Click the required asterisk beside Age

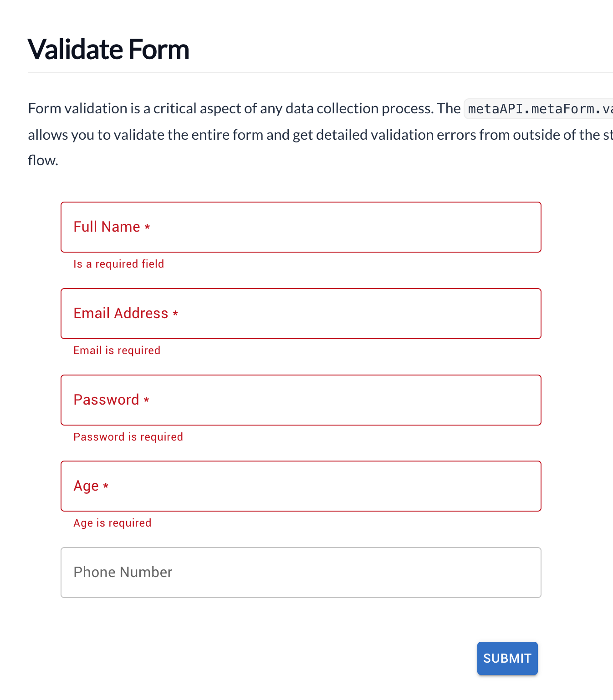[x=106, y=486]
